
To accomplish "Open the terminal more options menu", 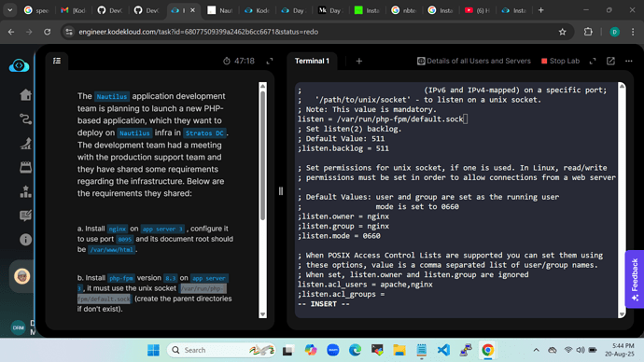I will [x=629, y=62].
